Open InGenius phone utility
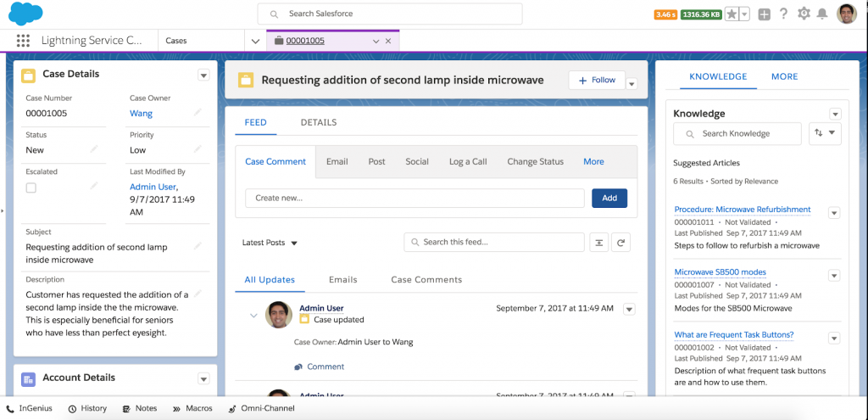 tap(30, 408)
